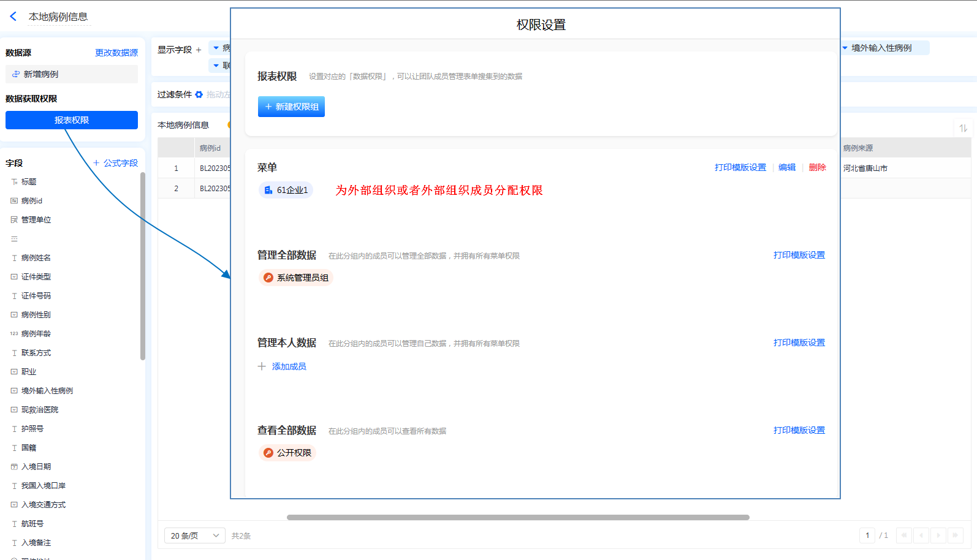
Task: Click the plus icon for 添加成员
Action: coord(262,366)
